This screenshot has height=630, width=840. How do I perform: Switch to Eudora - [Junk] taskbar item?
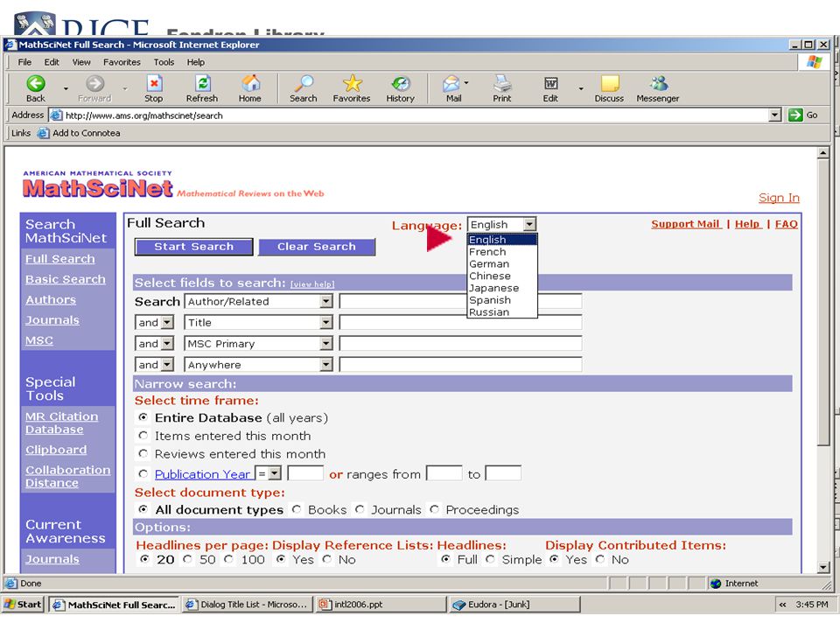click(514, 605)
